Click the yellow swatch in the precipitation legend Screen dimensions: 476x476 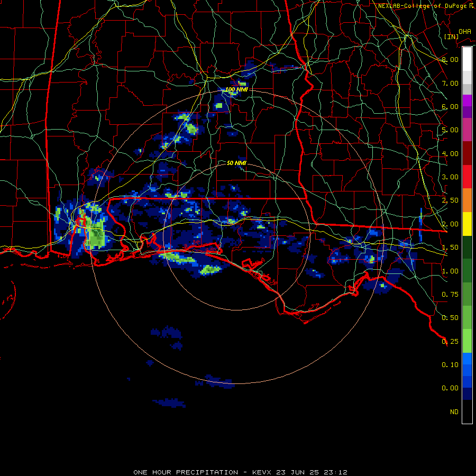467,224
